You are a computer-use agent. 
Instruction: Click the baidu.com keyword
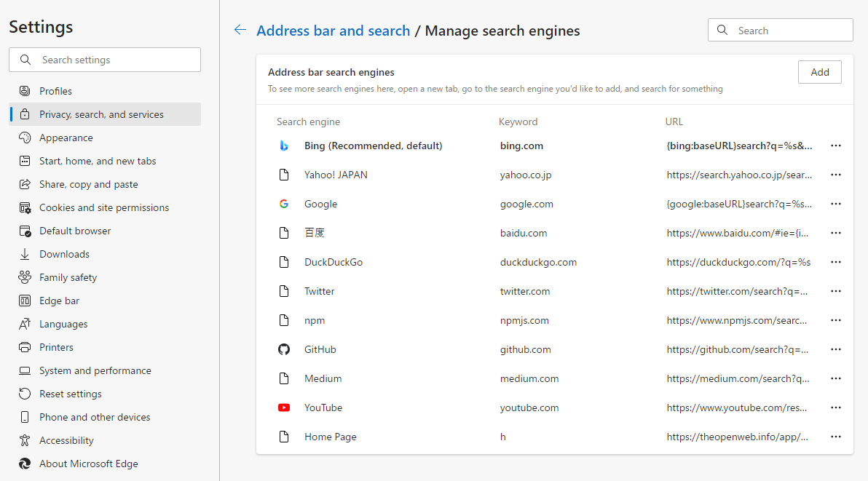coord(524,233)
